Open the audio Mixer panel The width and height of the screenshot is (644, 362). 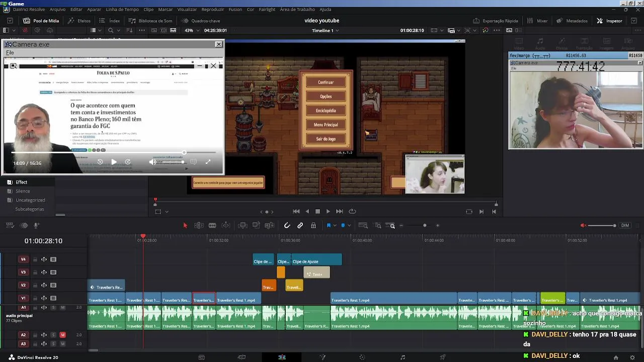pyautogui.click(x=537, y=21)
